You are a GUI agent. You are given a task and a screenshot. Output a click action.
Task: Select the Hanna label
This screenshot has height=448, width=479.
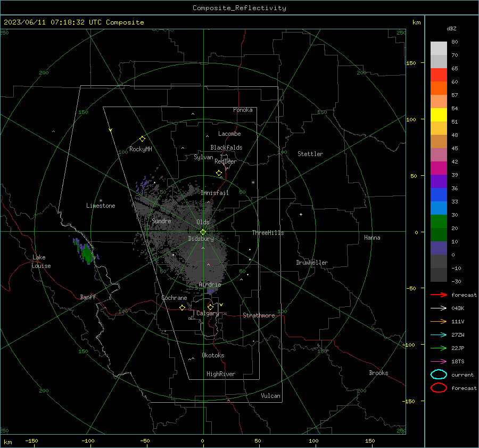(372, 238)
